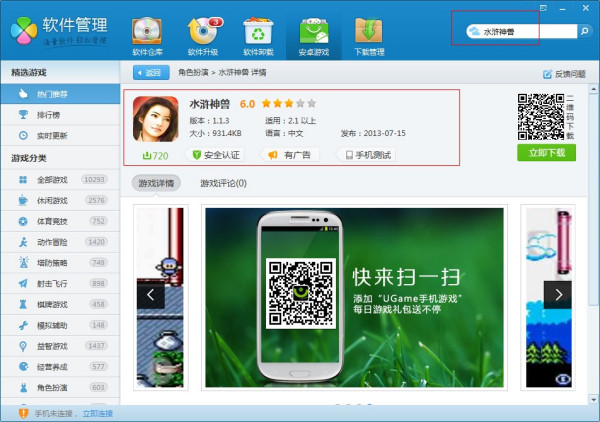
Task: Click the ball icon beside 体育竞技
Action: coord(23,221)
